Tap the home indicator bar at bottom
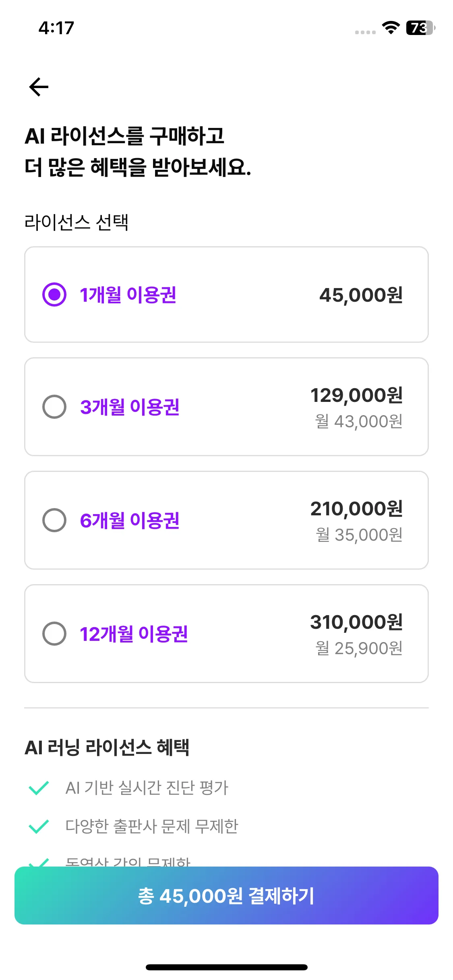Screen dimensions: 453x980 coord(226,967)
